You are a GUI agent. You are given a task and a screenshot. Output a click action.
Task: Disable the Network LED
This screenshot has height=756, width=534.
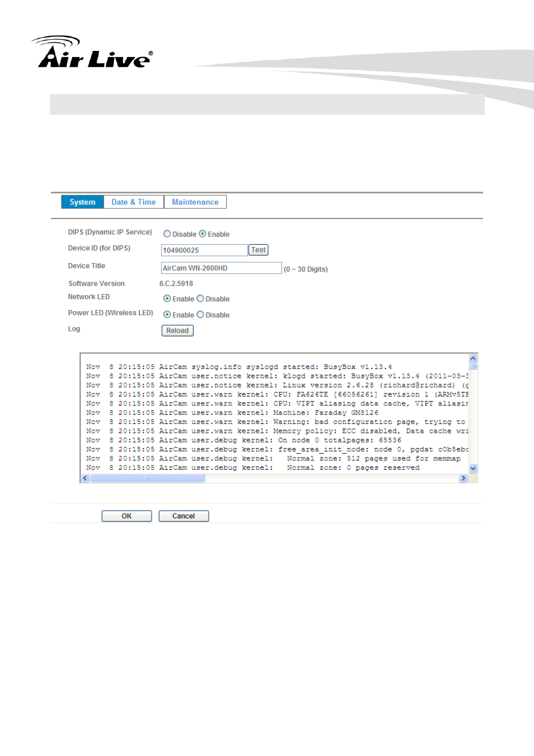[x=200, y=298]
